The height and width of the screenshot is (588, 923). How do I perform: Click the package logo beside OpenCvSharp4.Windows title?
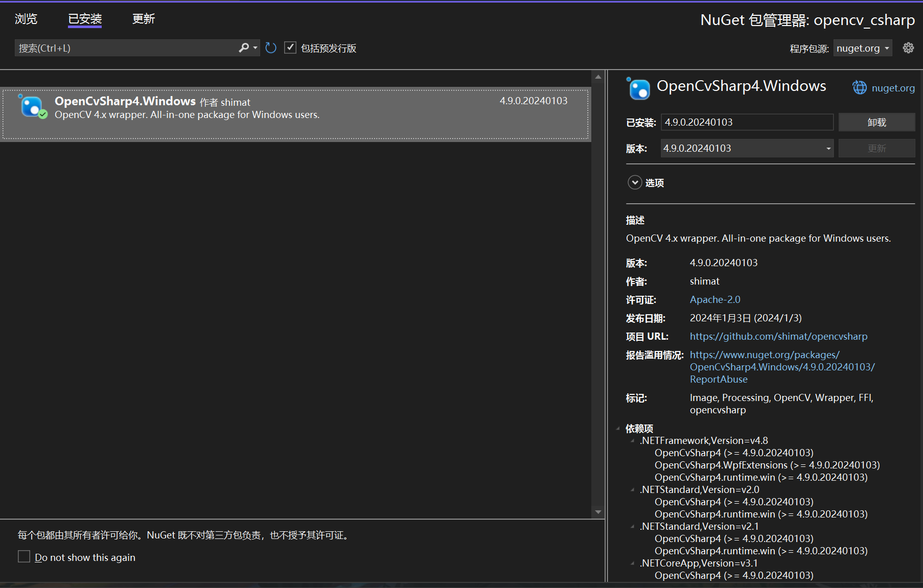[638, 88]
